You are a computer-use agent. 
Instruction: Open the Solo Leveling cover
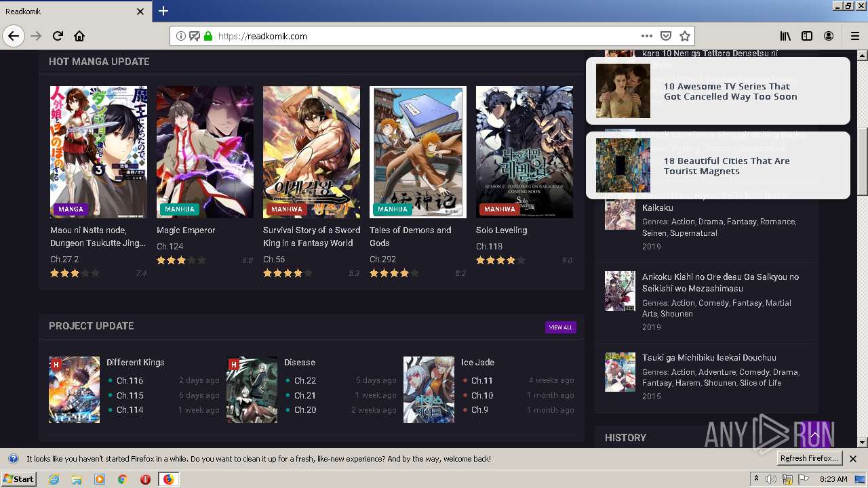pos(524,152)
